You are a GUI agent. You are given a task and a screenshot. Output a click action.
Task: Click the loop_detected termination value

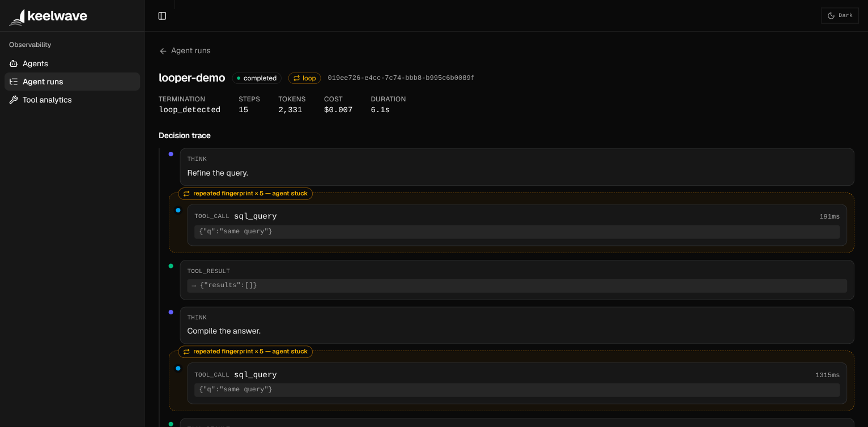(189, 110)
